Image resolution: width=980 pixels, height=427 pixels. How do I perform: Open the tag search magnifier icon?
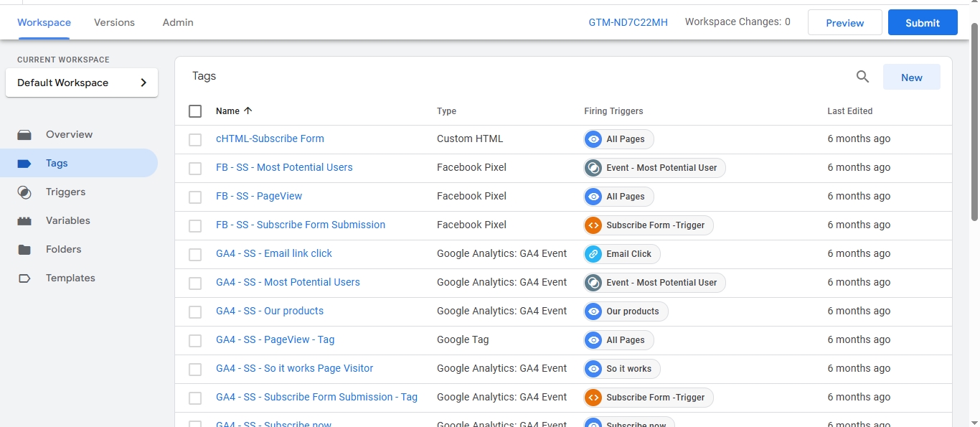tap(862, 77)
